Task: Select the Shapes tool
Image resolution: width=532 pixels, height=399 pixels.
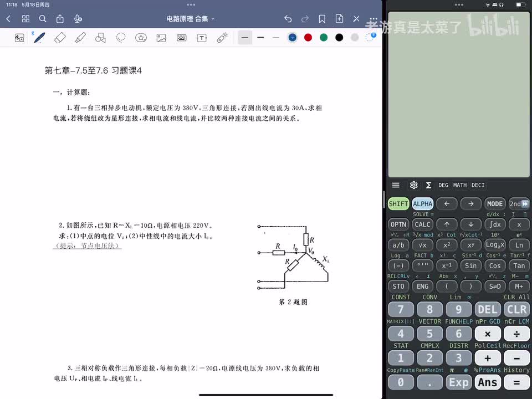Action: tap(100, 38)
